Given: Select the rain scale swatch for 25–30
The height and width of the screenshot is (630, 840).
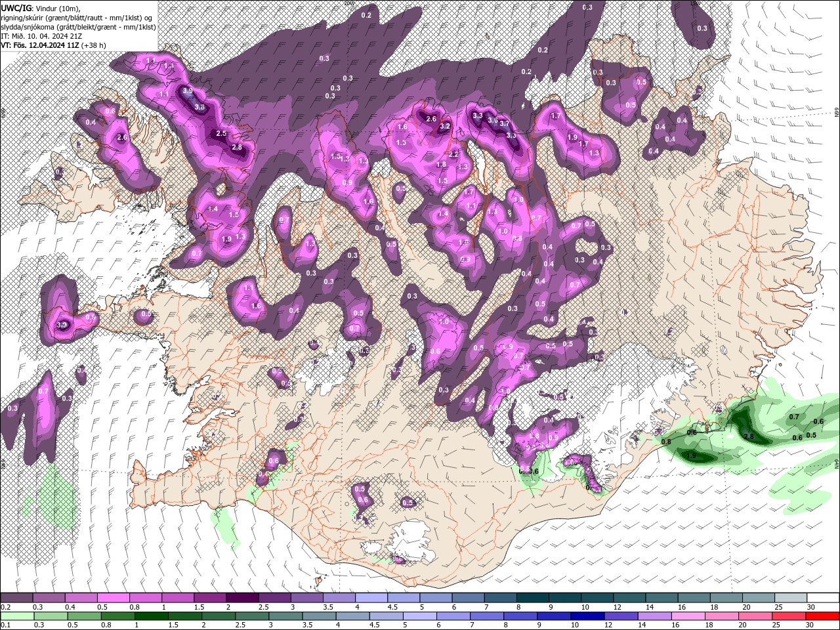Looking at the screenshot, I should (x=789, y=616).
